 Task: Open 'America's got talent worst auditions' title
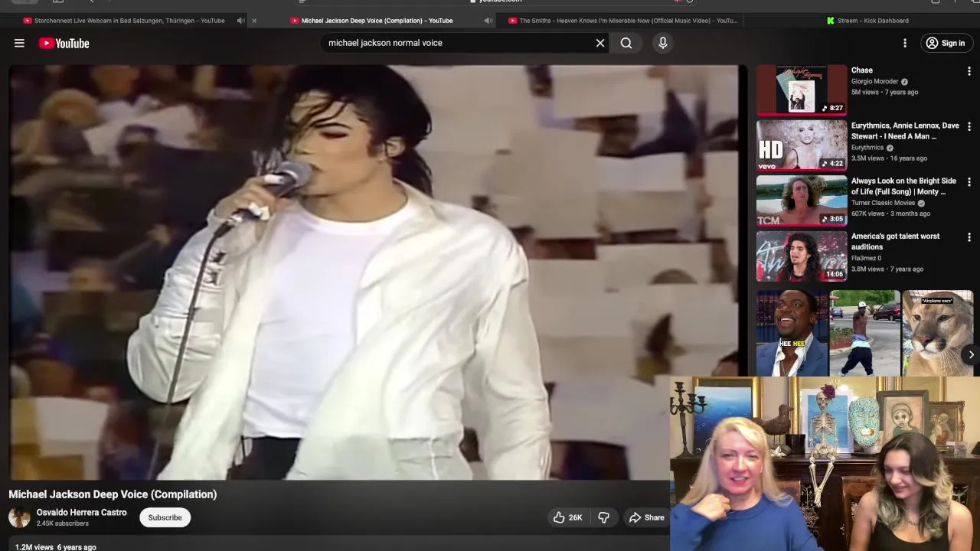pos(896,241)
